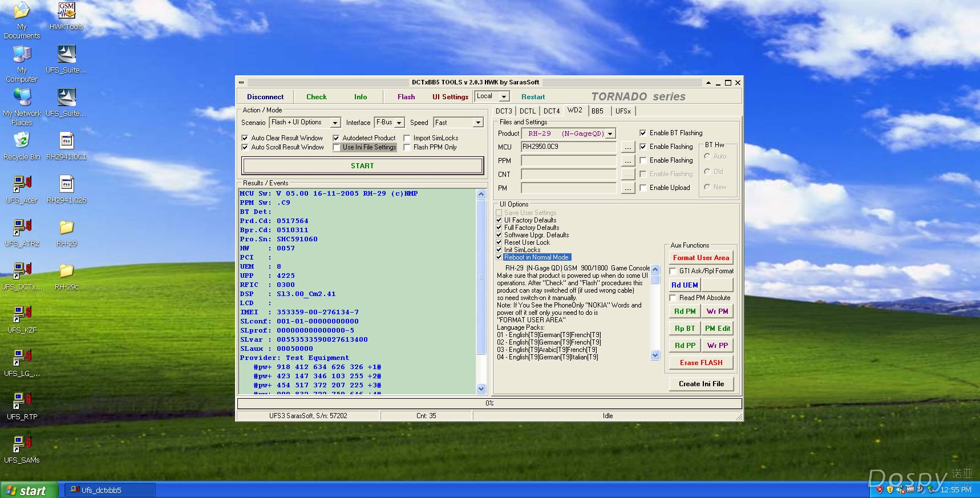
Task: Click Ufs_dctxbb5 taskbar item
Action: [110, 490]
